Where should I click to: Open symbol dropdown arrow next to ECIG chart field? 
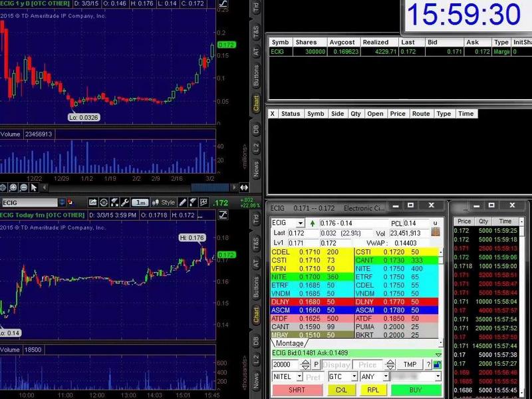pos(62,203)
